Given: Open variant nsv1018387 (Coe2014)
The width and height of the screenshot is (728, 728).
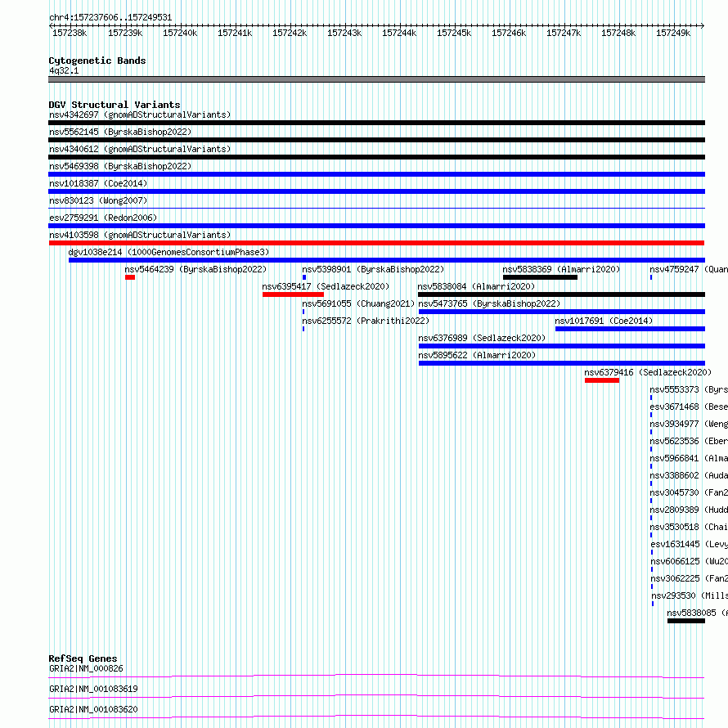Looking at the screenshot, I should (x=98, y=183).
